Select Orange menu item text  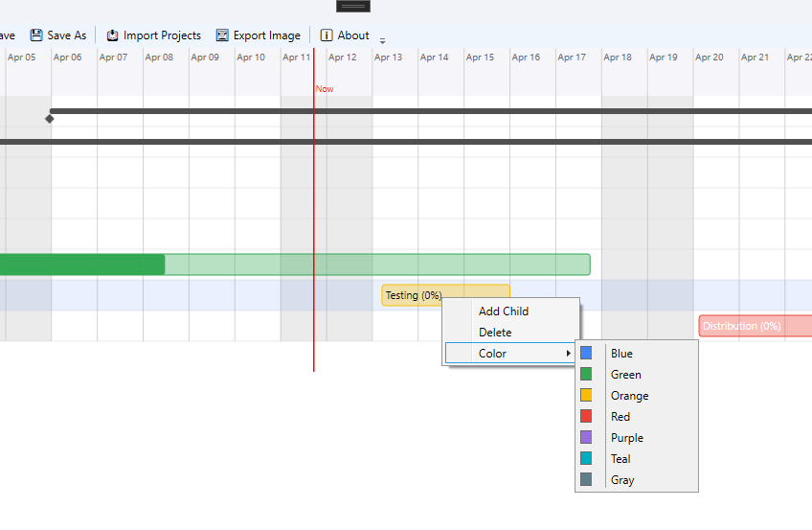click(629, 396)
